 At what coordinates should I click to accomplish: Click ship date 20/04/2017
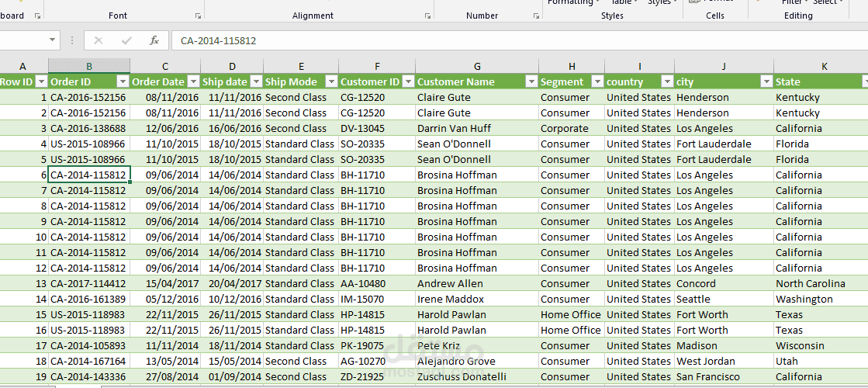pos(231,283)
